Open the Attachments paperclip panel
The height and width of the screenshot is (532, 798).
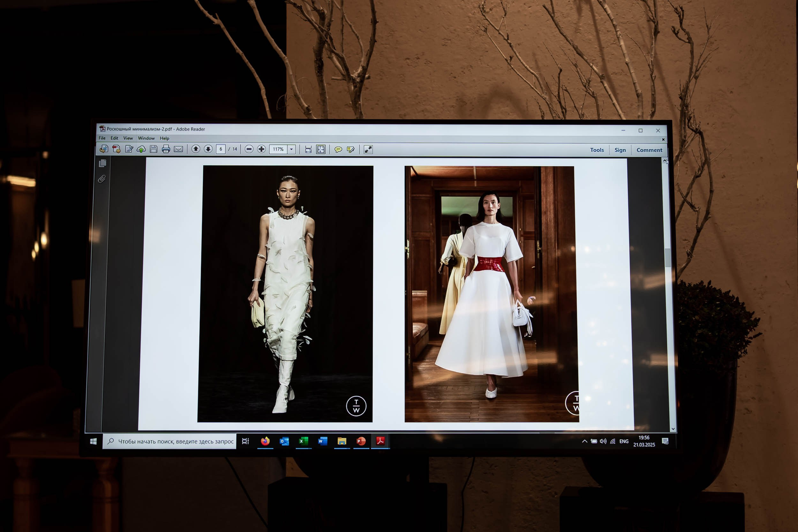[x=102, y=179]
